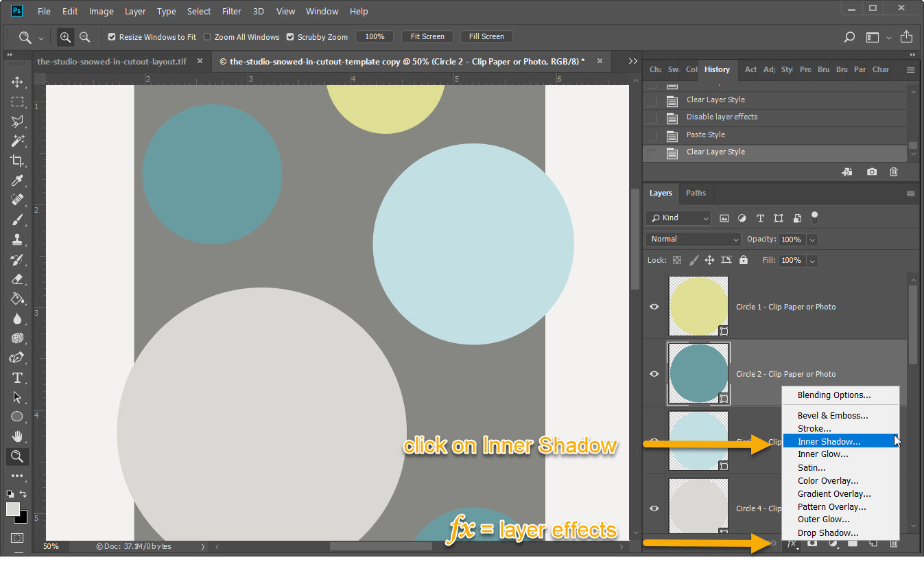Select the Path Selection arrow tool
This screenshot has height=562, width=924.
coord(17,397)
